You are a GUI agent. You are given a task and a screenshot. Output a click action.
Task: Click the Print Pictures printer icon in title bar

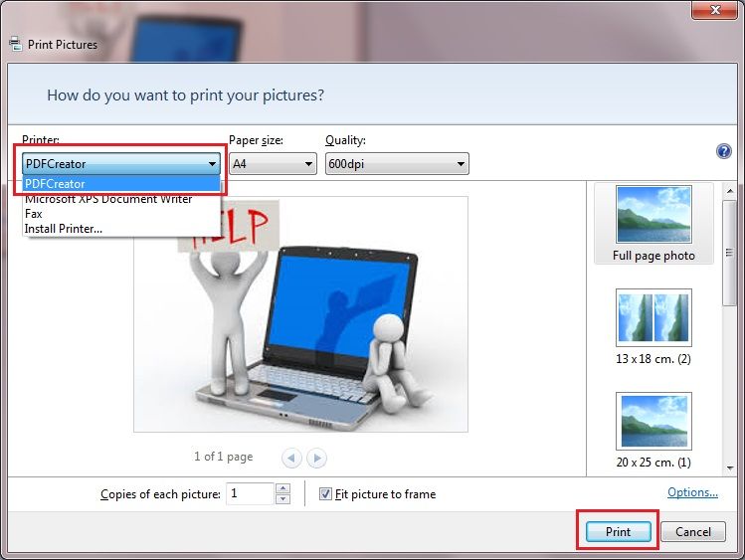tap(15, 45)
